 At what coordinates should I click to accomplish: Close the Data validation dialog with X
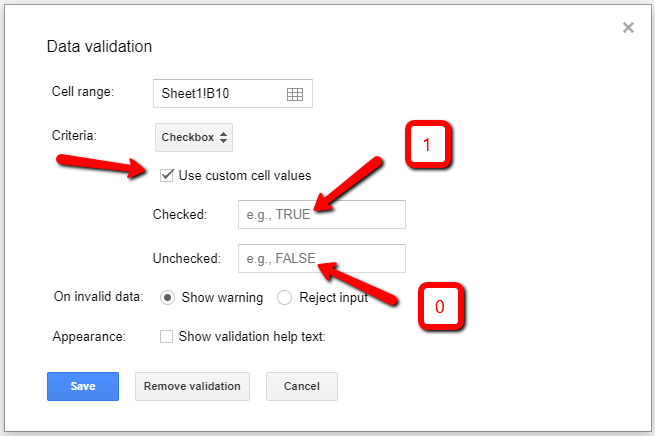pyautogui.click(x=628, y=28)
